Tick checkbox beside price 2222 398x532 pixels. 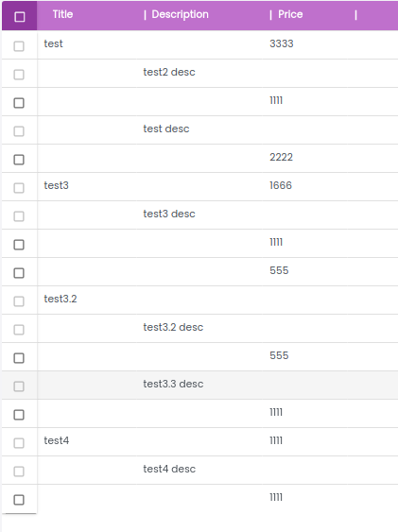[19, 160]
